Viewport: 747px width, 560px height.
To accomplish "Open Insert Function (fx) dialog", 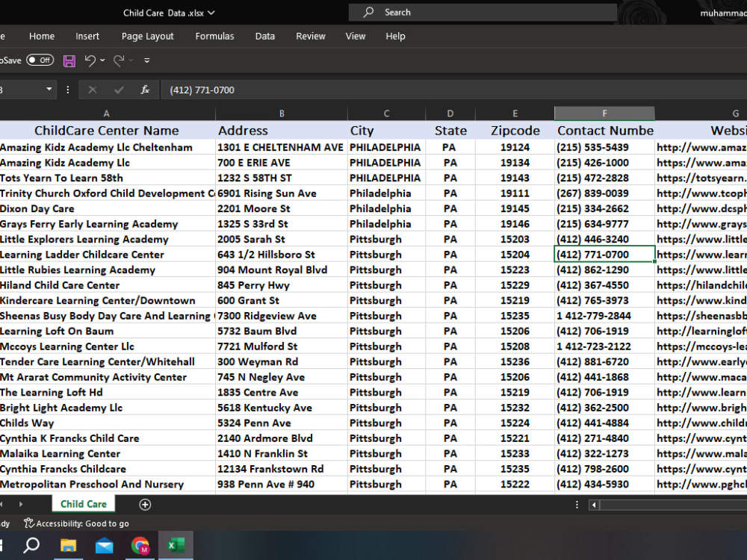I will pos(145,90).
